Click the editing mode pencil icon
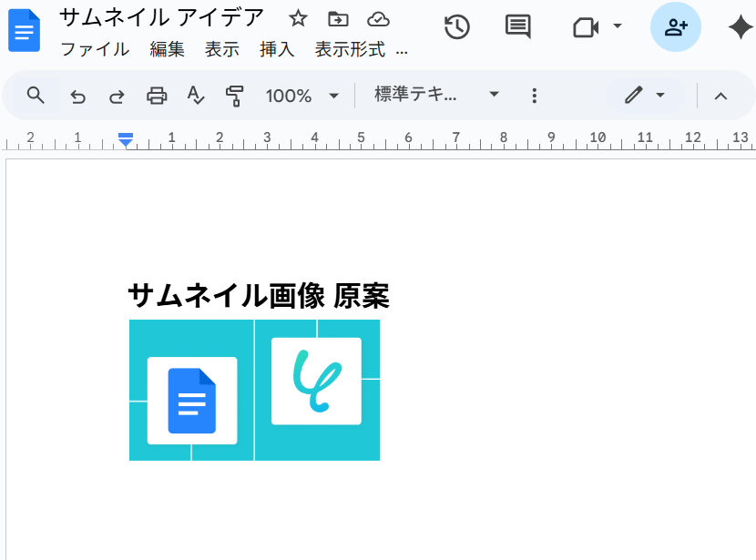The height and width of the screenshot is (560, 756). (x=634, y=95)
